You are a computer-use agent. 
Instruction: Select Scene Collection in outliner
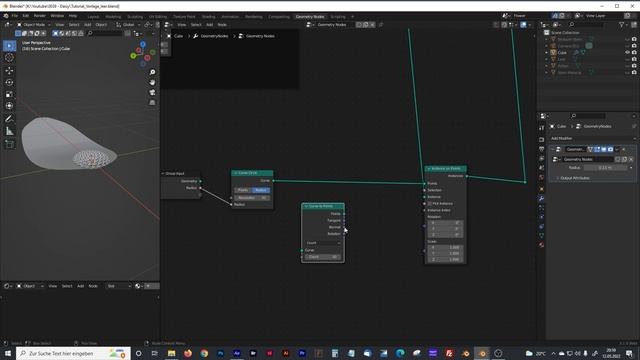(565, 33)
